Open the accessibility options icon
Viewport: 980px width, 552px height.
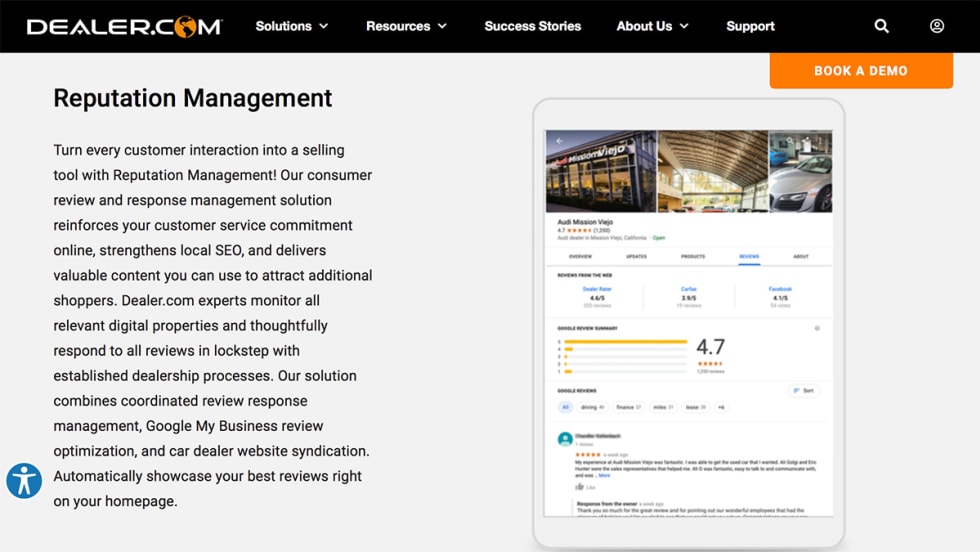point(24,481)
